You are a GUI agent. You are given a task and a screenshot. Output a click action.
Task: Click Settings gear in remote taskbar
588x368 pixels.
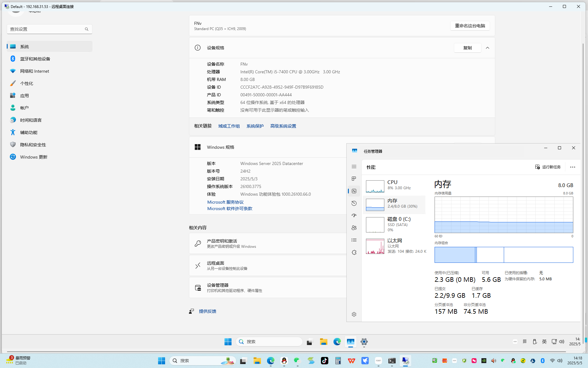(x=364, y=342)
